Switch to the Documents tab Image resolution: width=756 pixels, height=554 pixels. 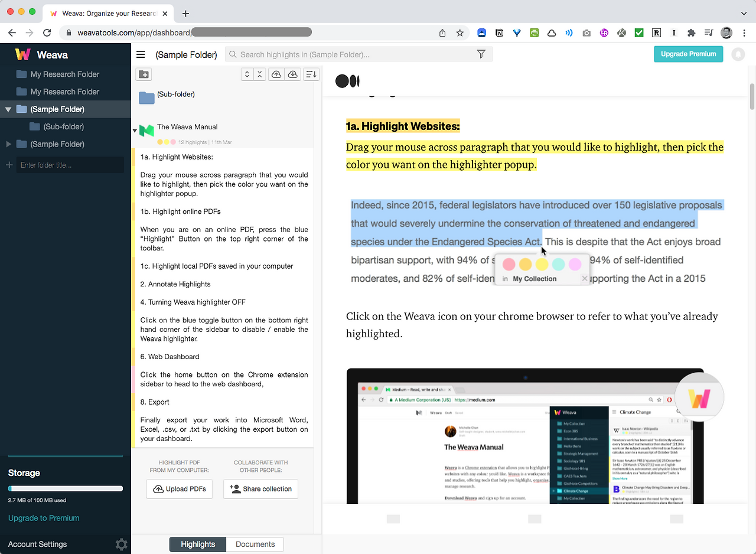point(255,545)
